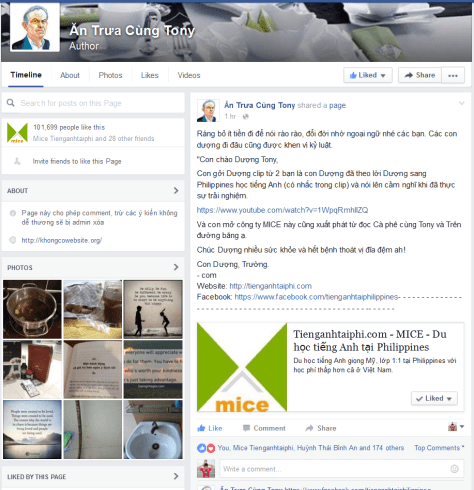Click the heart reaction icon
This screenshot has width=474, height=490.
click(x=211, y=448)
